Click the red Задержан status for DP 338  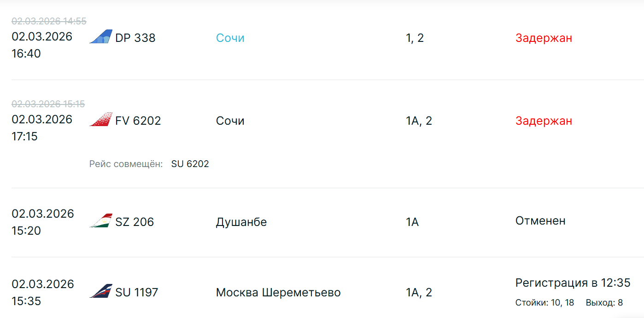544,38
